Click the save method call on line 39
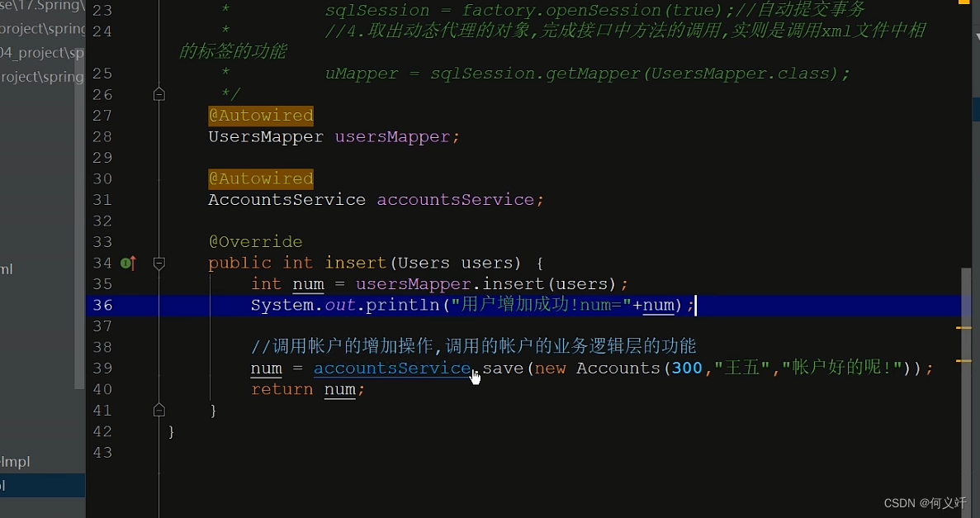Screen dimensions: 980x518 [x=503, y=368]
